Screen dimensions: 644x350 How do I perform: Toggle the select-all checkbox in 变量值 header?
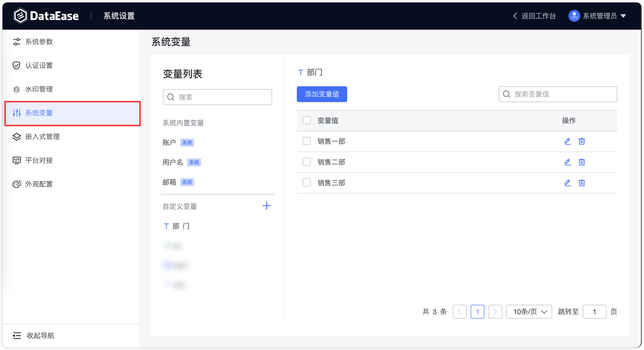tap(306, 120)
